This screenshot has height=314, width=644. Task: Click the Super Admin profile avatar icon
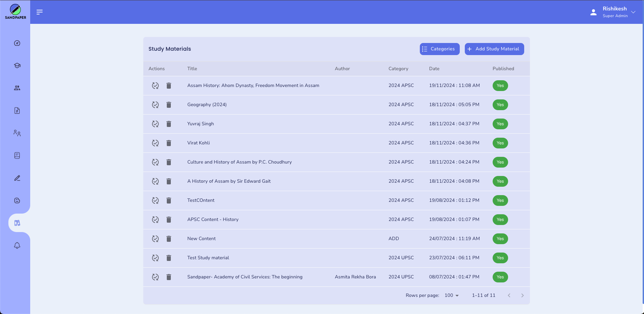pos(593,12)
